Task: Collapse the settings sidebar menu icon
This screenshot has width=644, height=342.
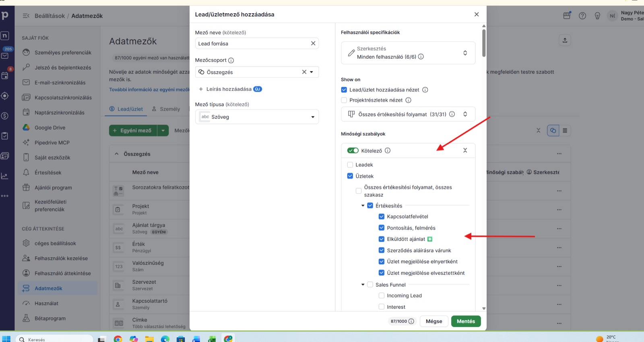Action: click(26, 16)
